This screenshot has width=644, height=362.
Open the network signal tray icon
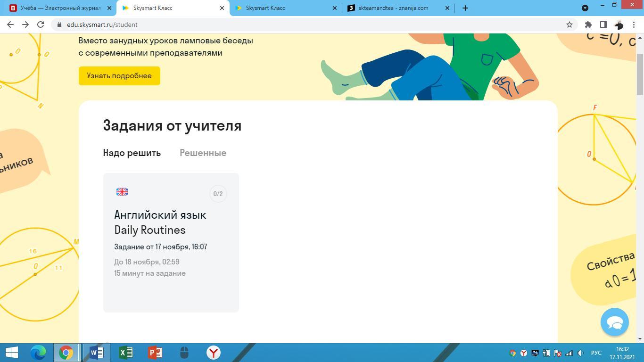pyautogui.click(x=569, y=353)
